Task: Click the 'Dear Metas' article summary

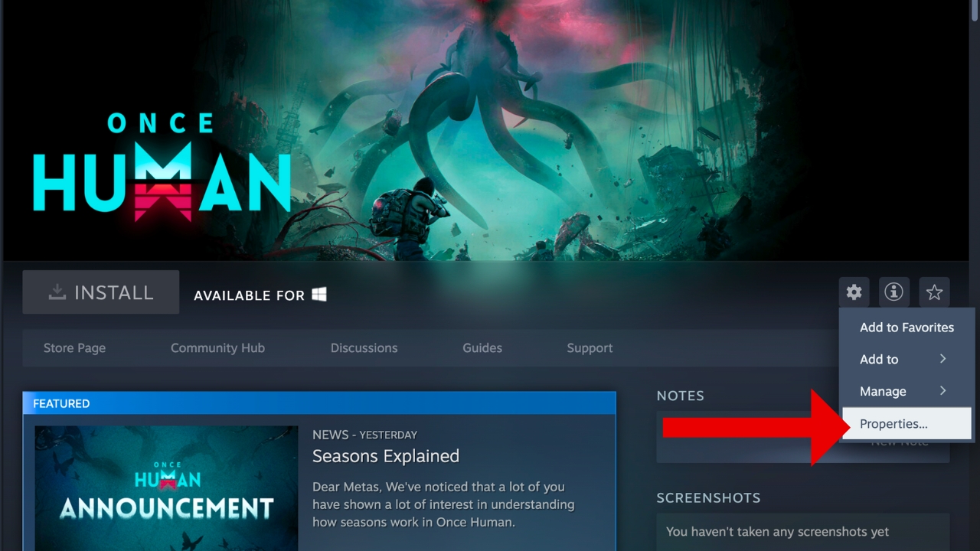Action: [x=443, y=504]
